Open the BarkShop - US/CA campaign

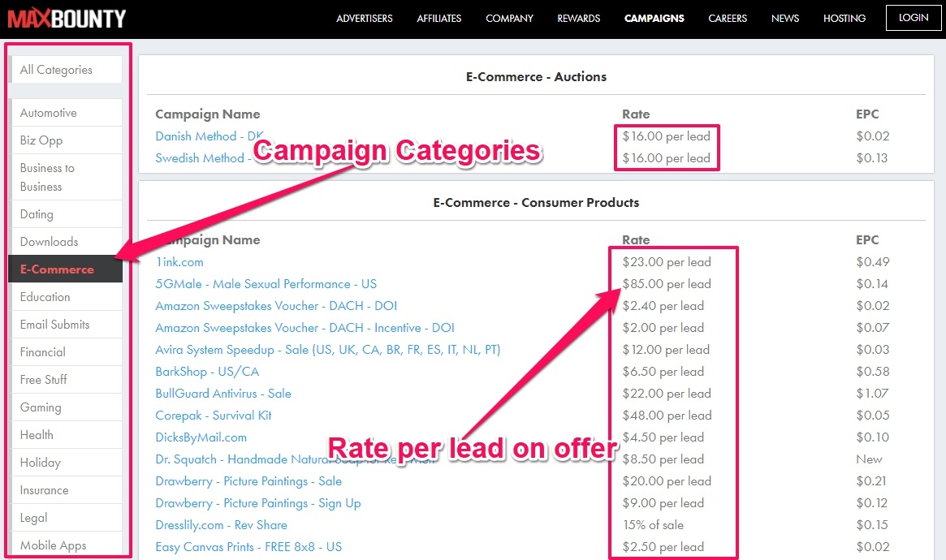[207, 372]
